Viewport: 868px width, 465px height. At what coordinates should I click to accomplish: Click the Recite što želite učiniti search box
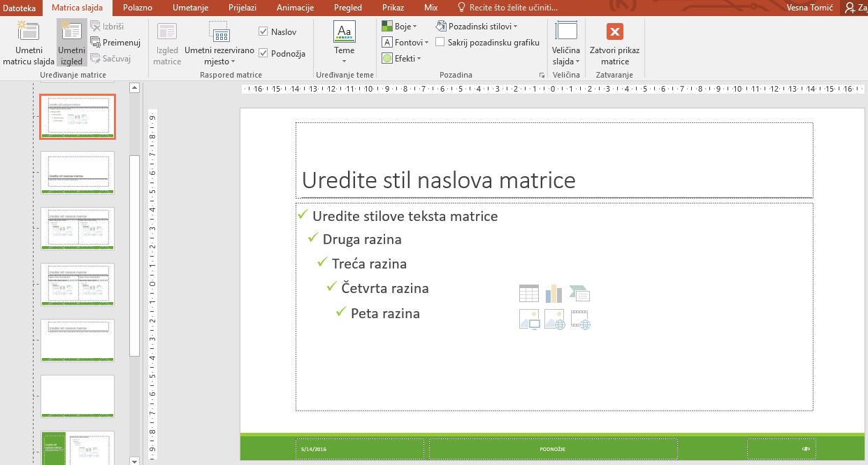[x=512, y=8]
